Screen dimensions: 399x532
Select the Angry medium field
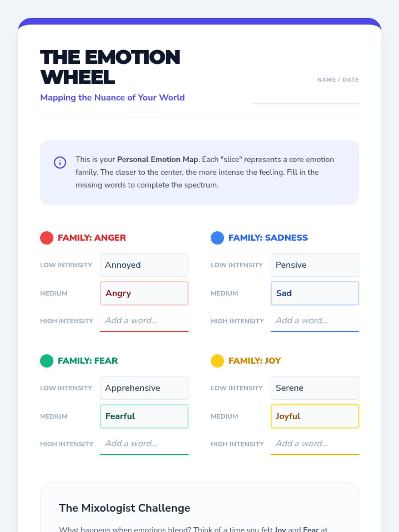pos(144,293)
